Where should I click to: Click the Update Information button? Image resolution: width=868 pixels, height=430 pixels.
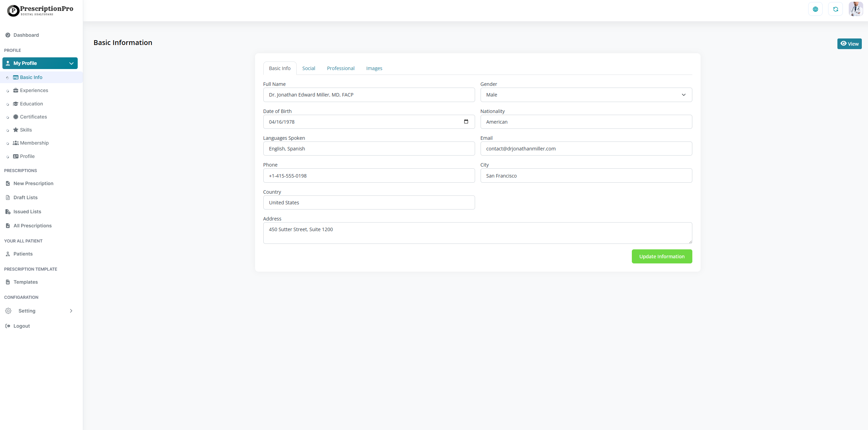662,257
